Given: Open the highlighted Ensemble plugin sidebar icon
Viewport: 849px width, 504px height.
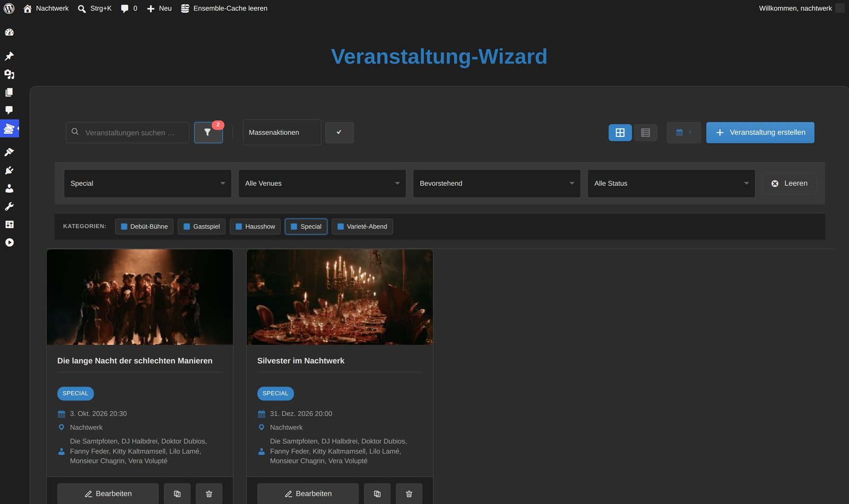Looking at the screenshot, I should pos(9,128).
